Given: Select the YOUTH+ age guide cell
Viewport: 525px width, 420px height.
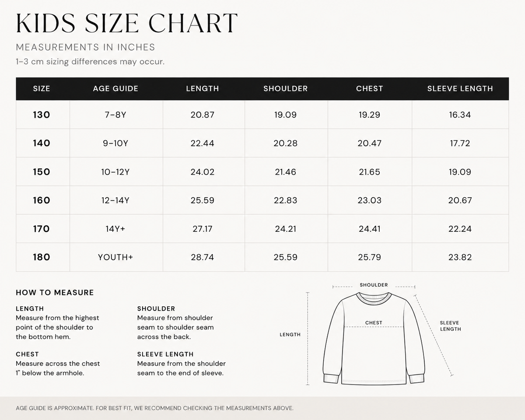Looking at the screenshot, I should coord(115,257).
